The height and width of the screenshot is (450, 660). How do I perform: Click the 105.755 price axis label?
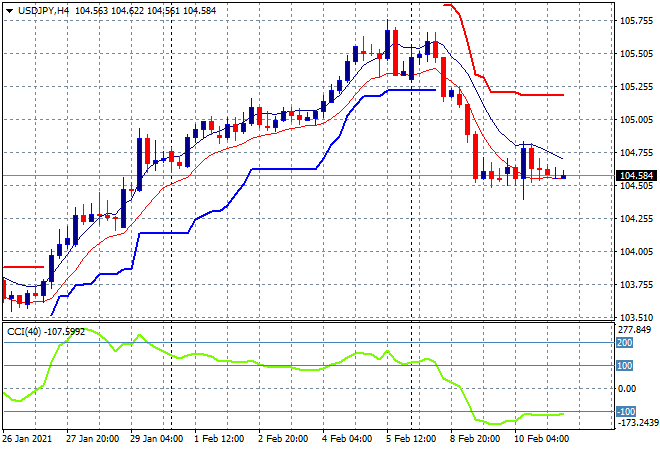click(636, 21)
